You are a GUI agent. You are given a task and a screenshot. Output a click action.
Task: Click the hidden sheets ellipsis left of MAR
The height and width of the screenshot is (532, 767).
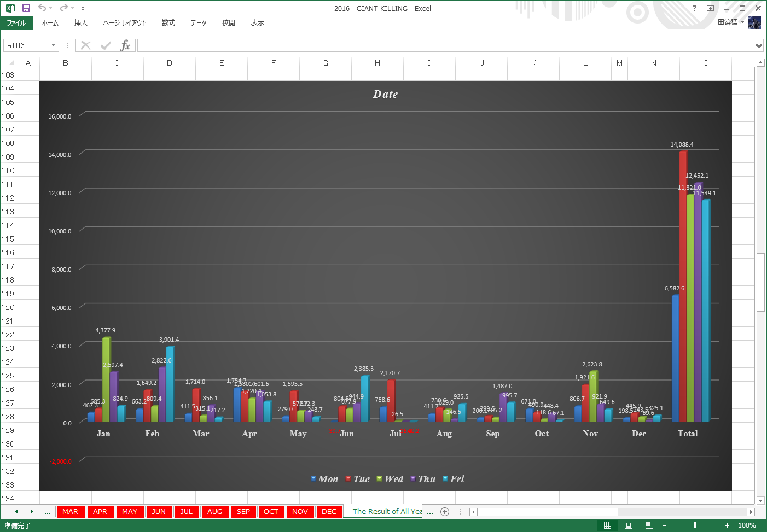[x=48, y=512]
